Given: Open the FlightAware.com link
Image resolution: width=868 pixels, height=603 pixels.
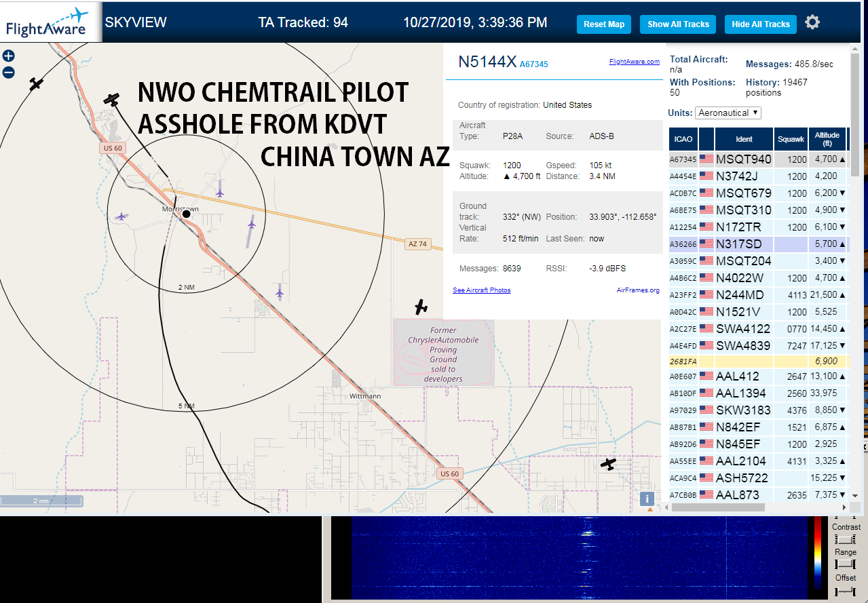Looking at the screenshot, I should tap(634, 62).
